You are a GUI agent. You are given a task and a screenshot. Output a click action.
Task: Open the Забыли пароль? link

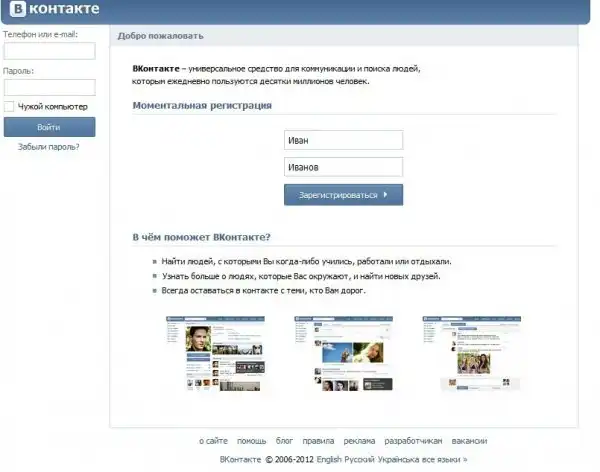(48, 147)
